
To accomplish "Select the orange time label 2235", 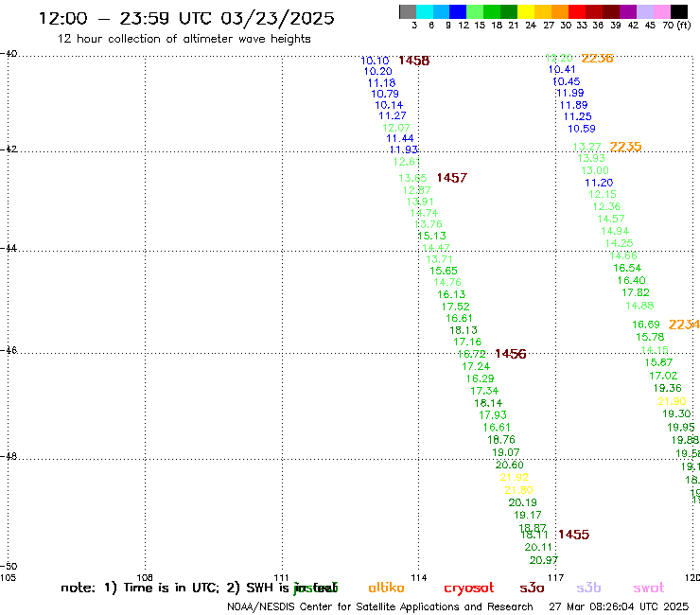I will click(x=625, y=147).
